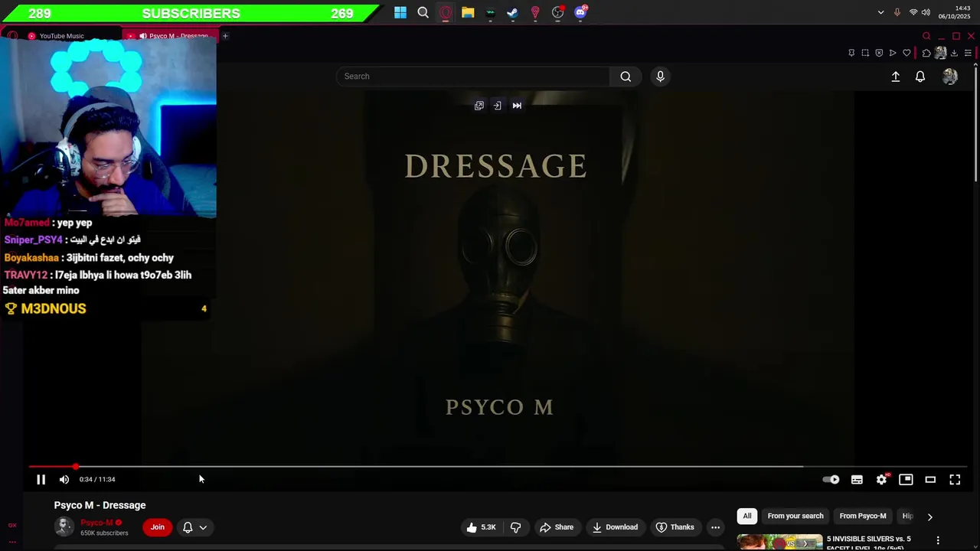Click the Opera snapshot capture icon
The height and width of the screenshot is (551, 980).
click(865, 53)
